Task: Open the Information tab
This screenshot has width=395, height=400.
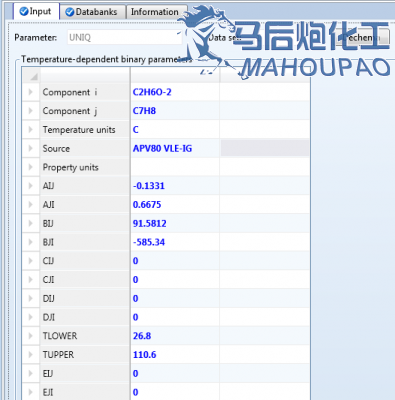Action: coord(156,12)
